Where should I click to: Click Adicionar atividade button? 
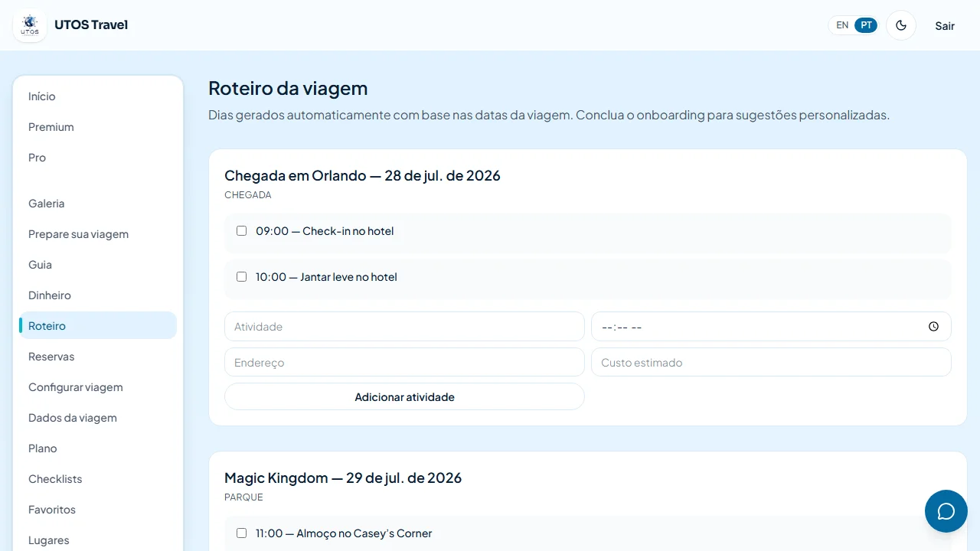404,397
